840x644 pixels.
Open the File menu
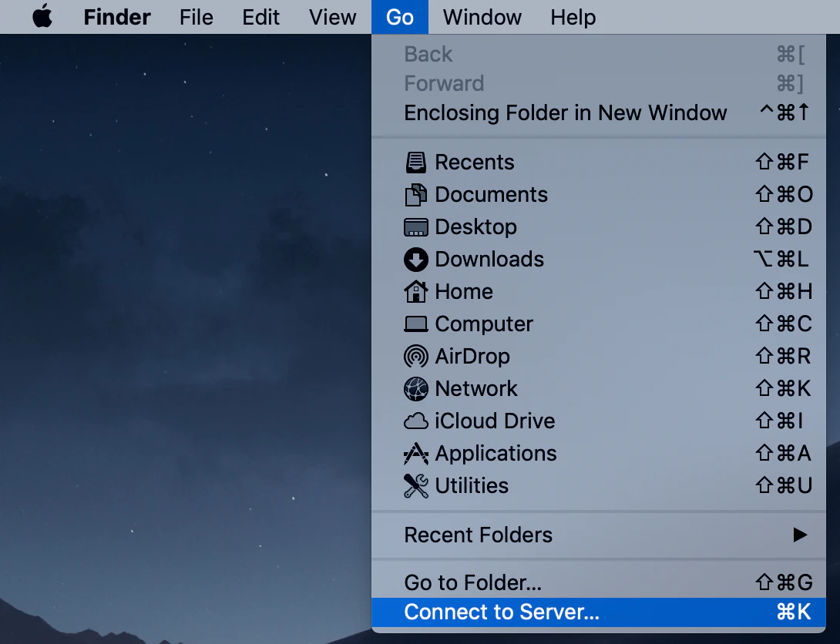pos(196,17)
